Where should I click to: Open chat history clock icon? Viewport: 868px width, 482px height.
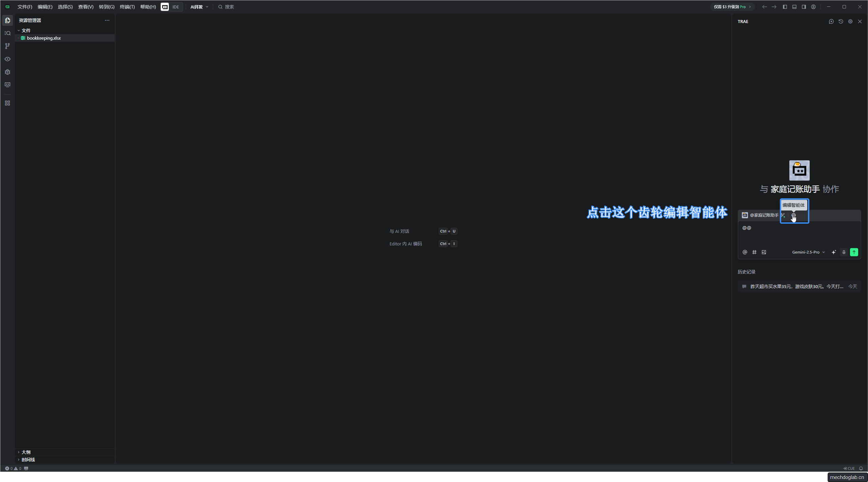pos(841,21)
